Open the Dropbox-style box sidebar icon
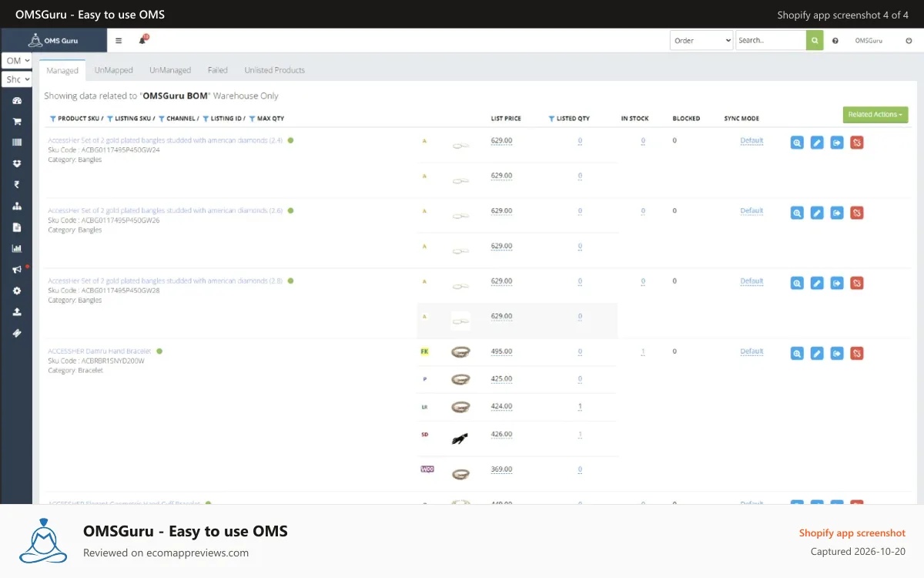The image size is (924, 578). point(17,163)
